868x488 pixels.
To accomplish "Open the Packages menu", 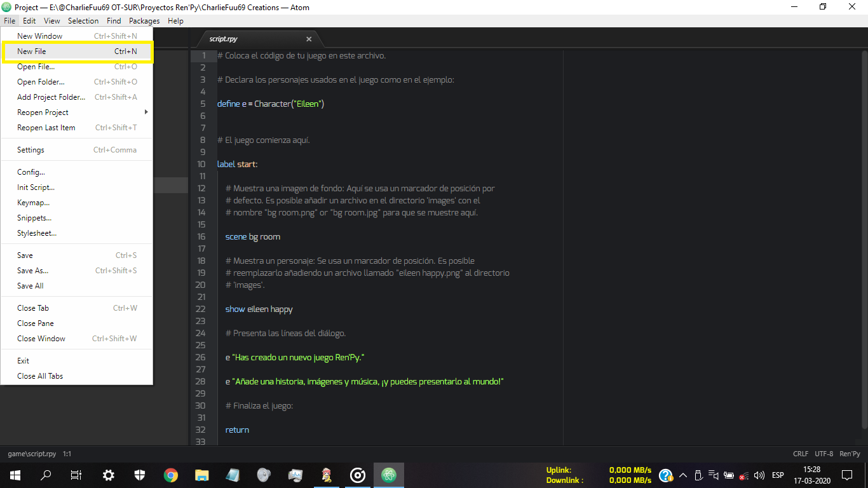I will [x=144, y=21].
